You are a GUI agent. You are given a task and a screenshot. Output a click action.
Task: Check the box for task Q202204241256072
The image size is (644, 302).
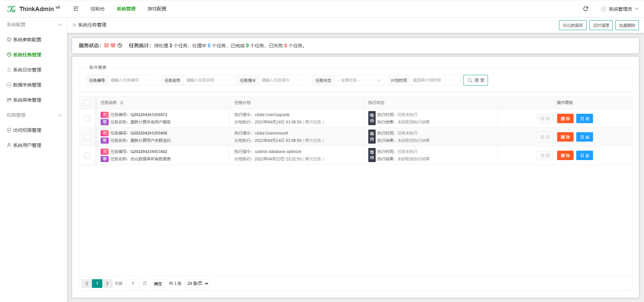(87, 118)
